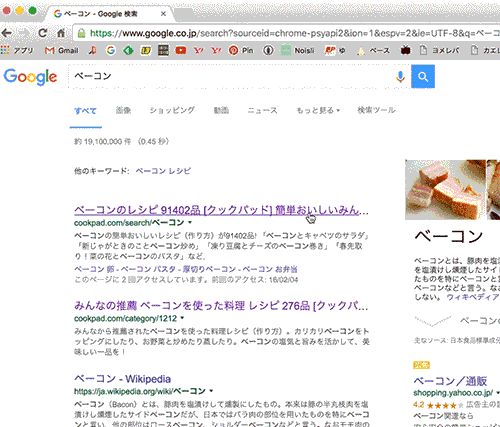
Task: Switch to the ニュース news tab
Action: pos(262,110)
